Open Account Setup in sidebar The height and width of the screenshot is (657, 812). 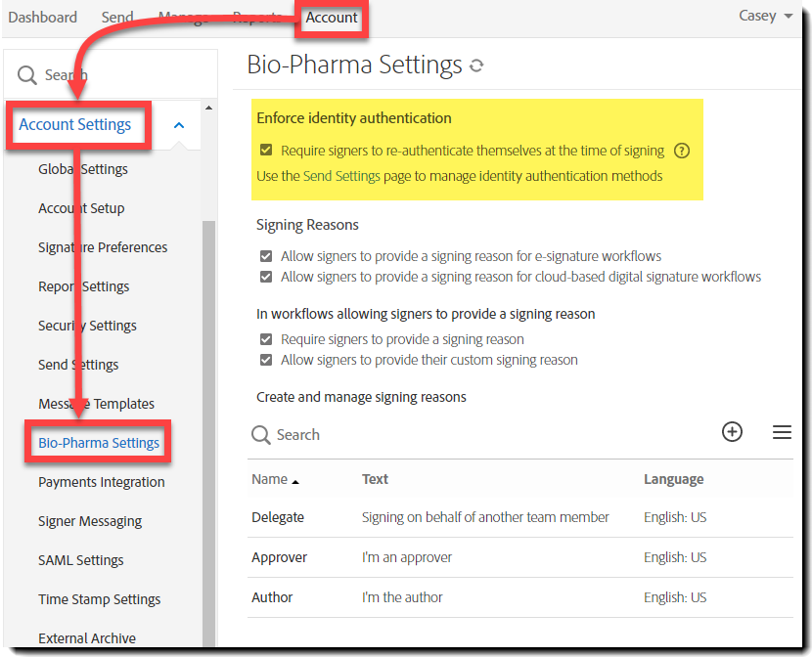[81, 208]
